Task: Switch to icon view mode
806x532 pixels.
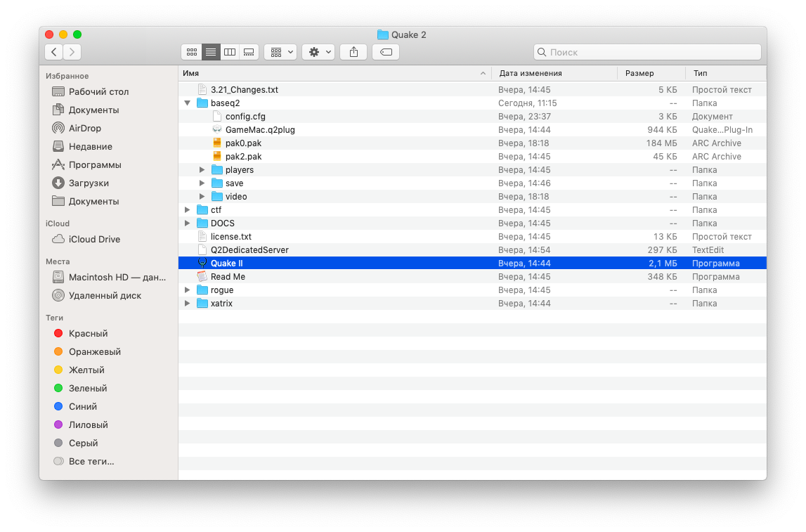Action: [192, 52]
